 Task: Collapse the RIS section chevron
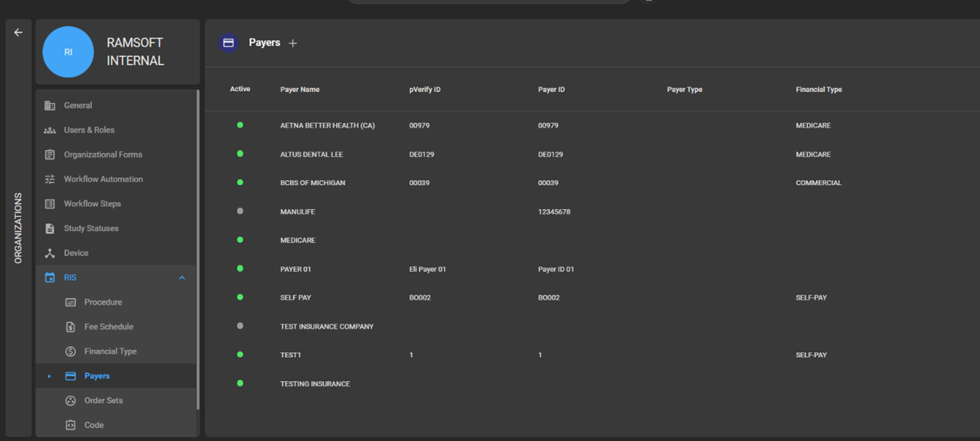pos(182,277)
